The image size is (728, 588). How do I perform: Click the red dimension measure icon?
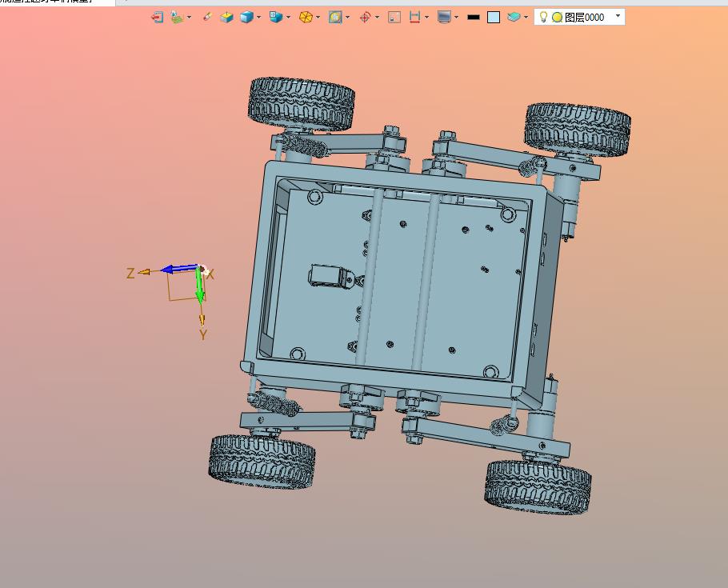[x=414, y=18]
